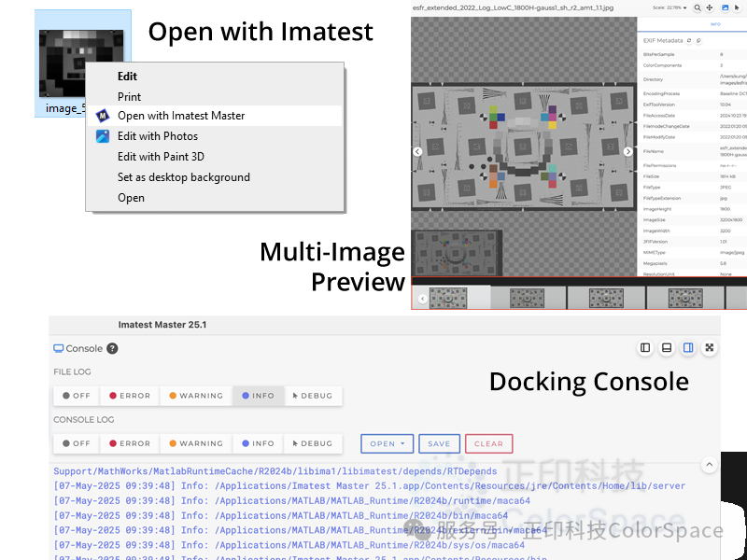Click the FileTypeExtension metadata row
747x560 pixels.
(692, 198)
